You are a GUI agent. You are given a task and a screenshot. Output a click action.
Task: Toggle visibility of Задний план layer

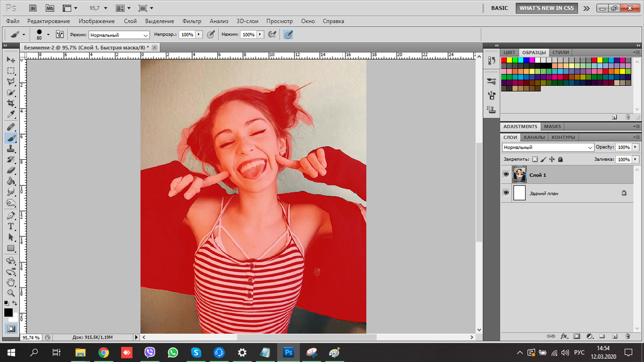506,193
